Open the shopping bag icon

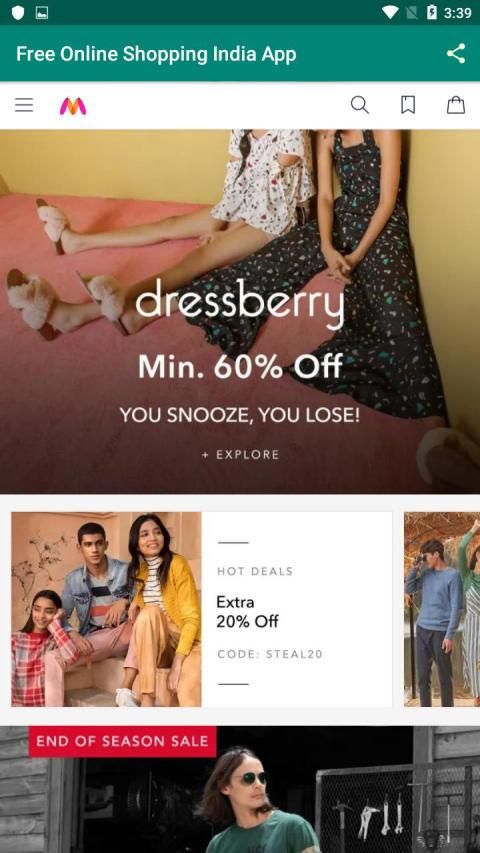click(456, 105)
